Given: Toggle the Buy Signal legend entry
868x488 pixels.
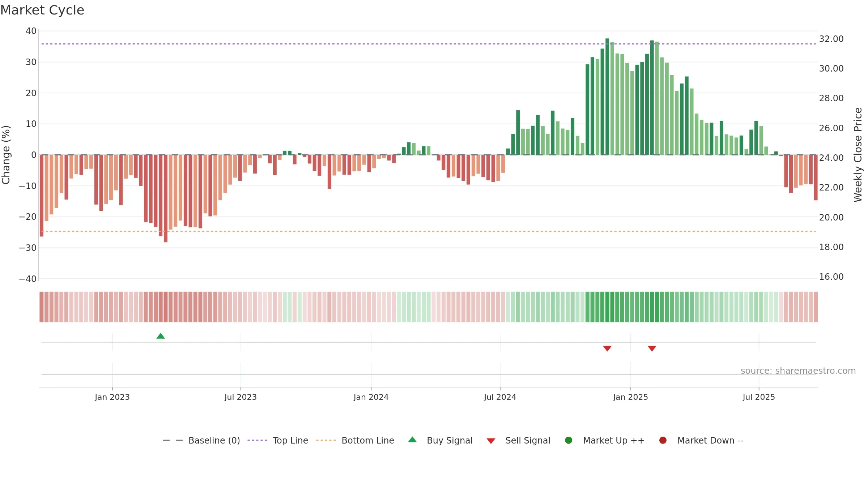Looking at the screenshot, I should 440,440.
